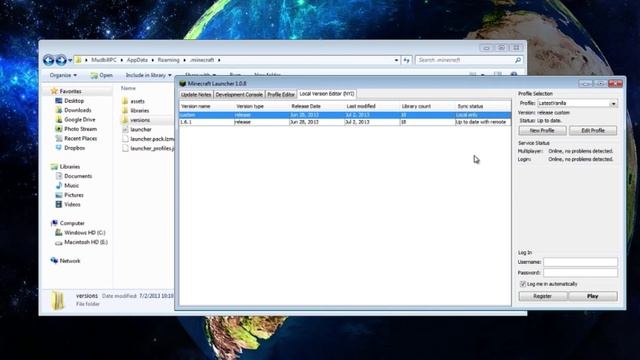This screenshot has width=640, height=360.
Task: Click the Register button
Action: tap(542, 296)
